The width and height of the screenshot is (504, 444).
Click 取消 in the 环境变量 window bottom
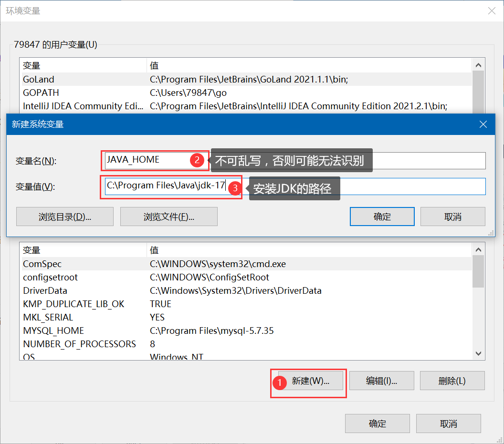point(448,423)
